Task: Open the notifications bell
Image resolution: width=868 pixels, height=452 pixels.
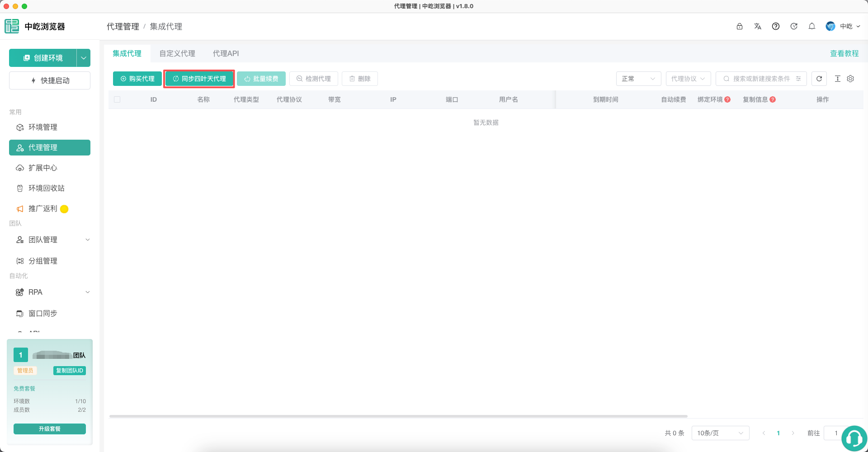Action: pyautogui.click(x=812, y=26)
